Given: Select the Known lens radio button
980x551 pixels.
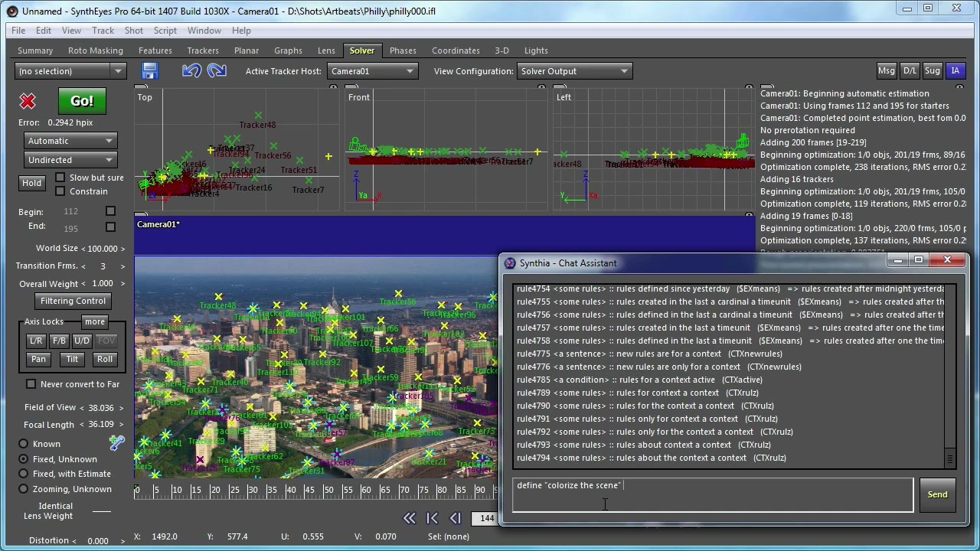Looking at the screenshot, I should click(x=24, y=444).
